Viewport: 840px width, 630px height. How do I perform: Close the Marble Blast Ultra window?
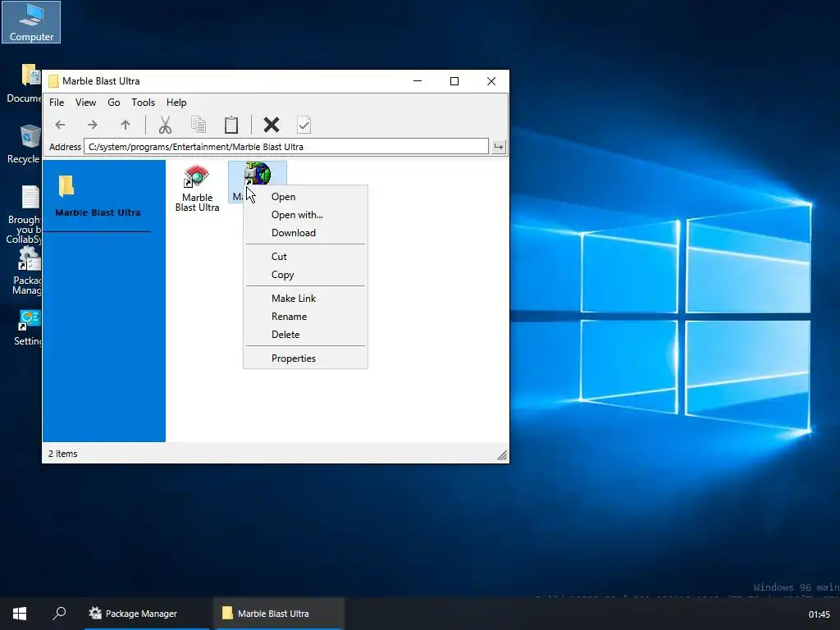click(491, 81)
